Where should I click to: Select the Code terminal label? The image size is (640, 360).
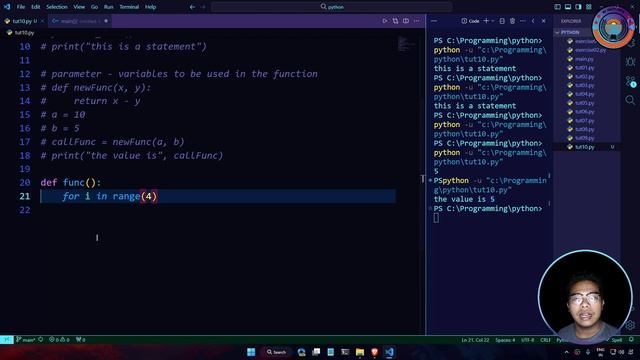[x=471, y=21]
